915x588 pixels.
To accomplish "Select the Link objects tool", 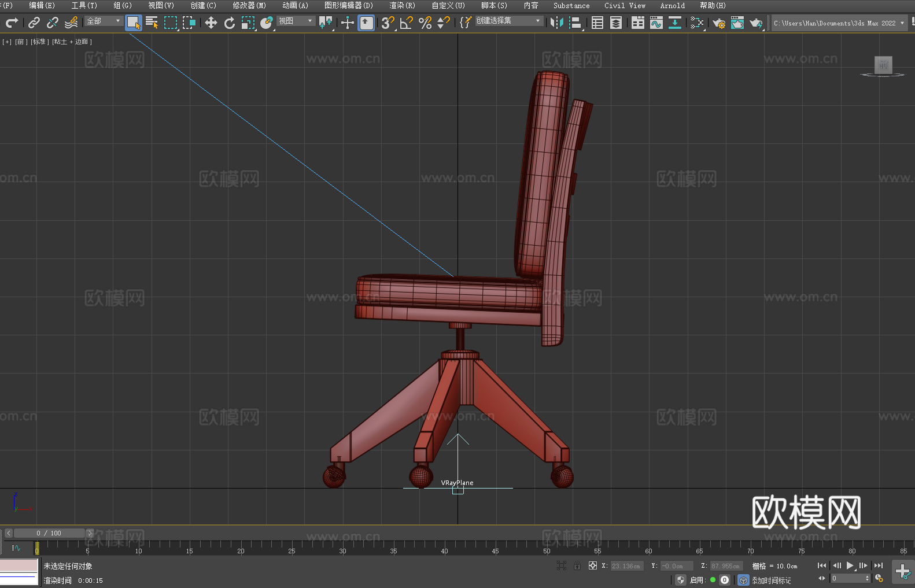I will click(34, 23).
